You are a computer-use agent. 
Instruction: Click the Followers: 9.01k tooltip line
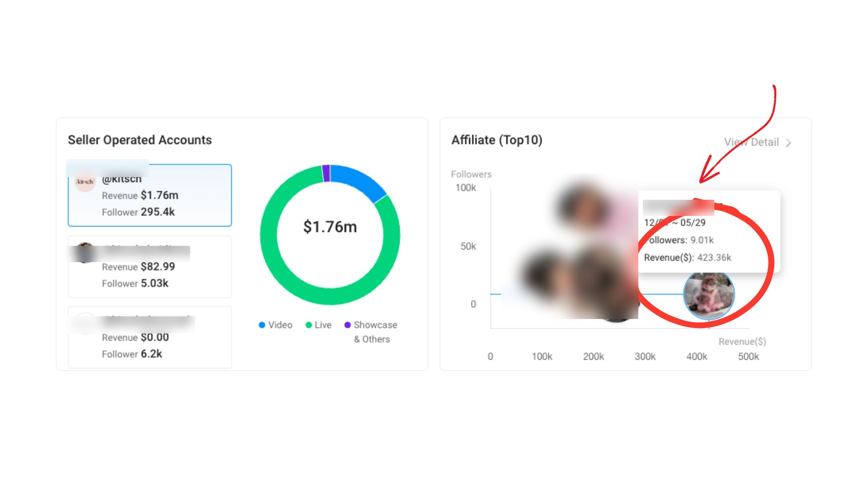(679, 240)
